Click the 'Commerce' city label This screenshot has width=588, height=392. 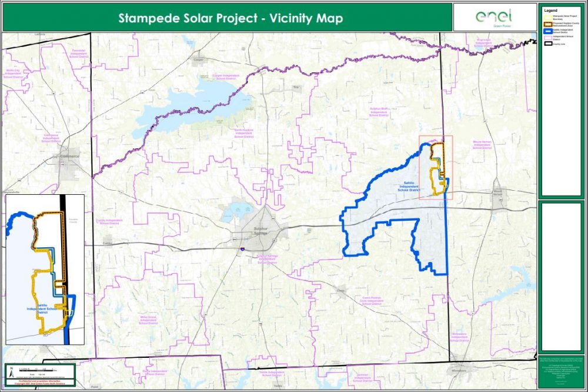point(70,156)
